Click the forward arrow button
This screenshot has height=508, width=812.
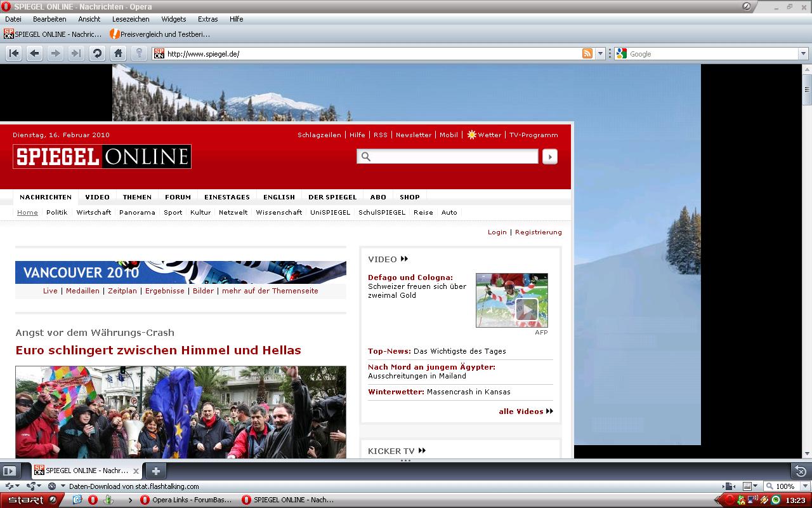[x=56, y=54]
